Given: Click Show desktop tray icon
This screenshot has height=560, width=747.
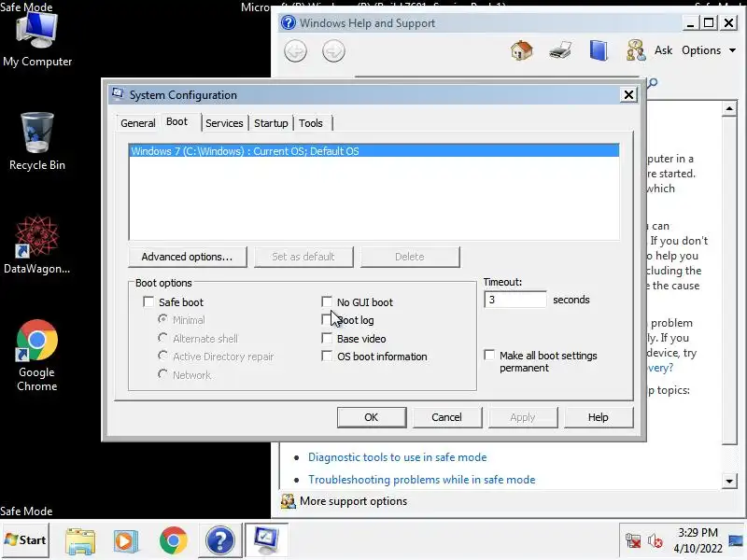Looking at the screenshot, I should coord(736,540).
